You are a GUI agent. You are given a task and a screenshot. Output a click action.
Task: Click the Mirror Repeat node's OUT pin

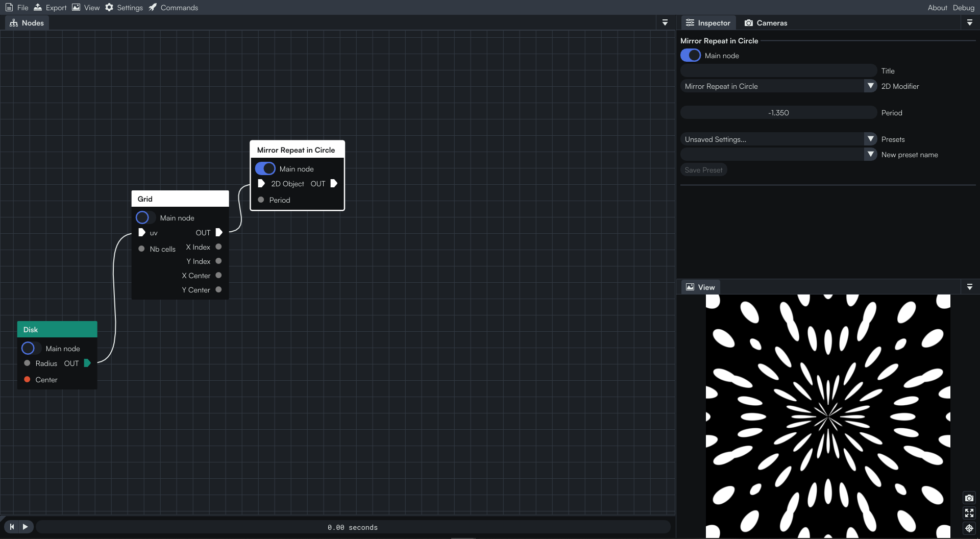(x=334, y=184)
